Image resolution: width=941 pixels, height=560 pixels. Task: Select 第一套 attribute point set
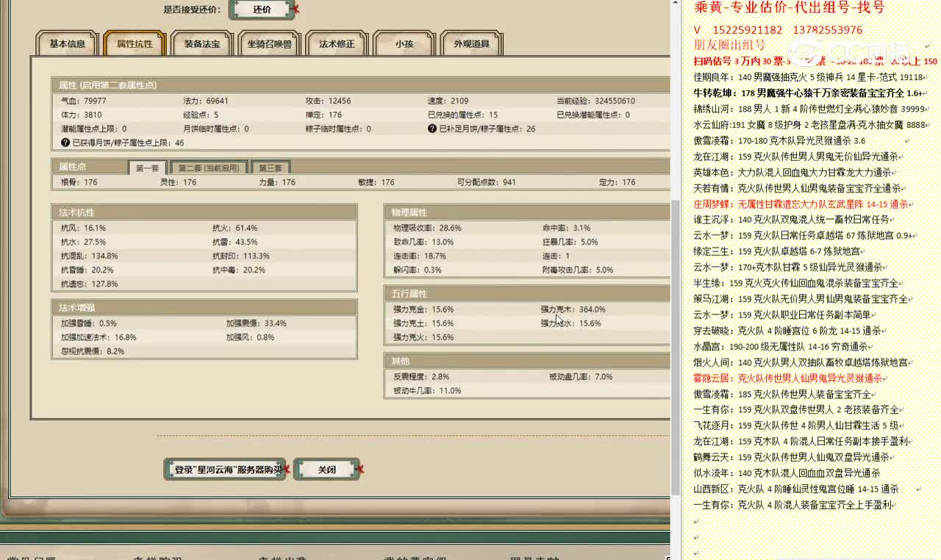(148, 168)
